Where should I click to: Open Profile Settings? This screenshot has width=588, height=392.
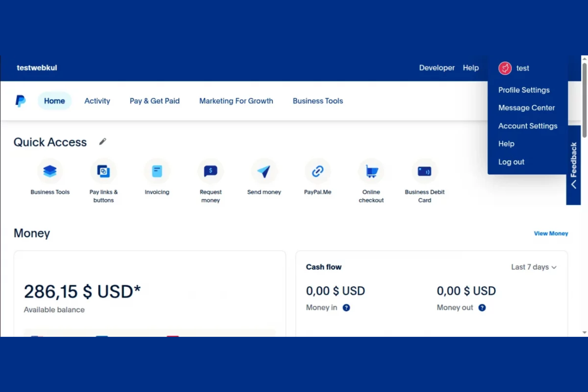coord(524,90)
